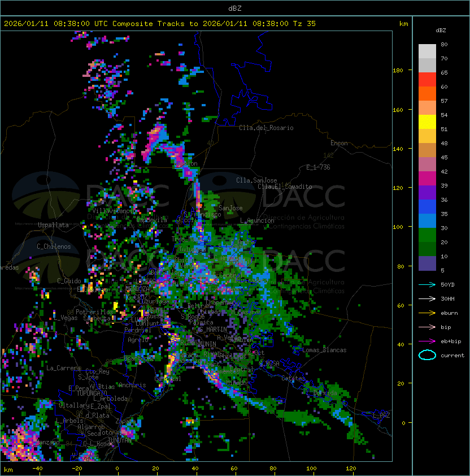Click the 'C_Chilenos' map label

pos(54,246)
